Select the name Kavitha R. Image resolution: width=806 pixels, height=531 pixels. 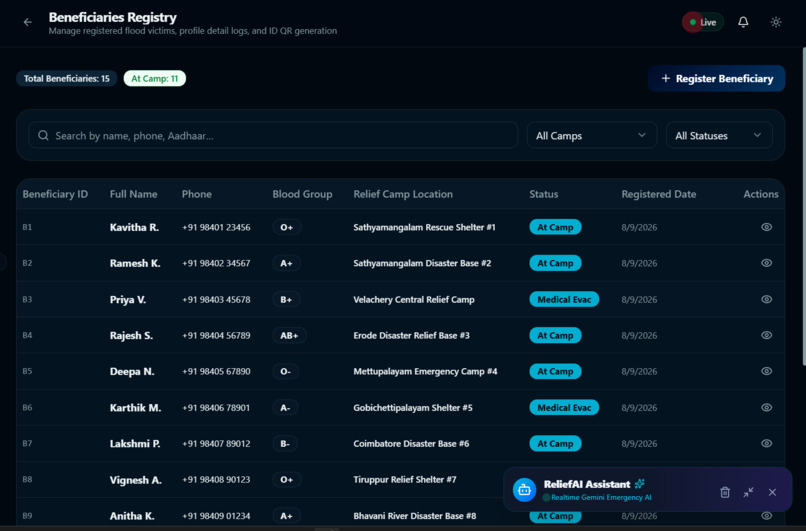134,227
